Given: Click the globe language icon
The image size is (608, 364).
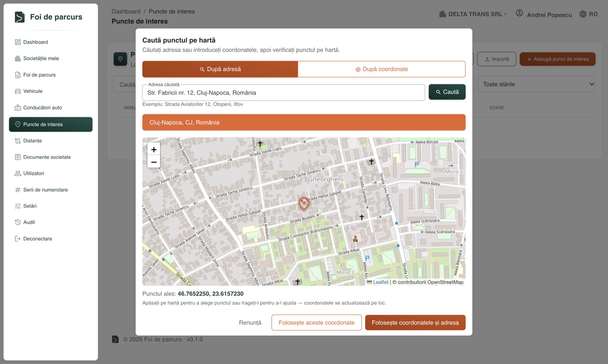Looking at the screenshot, I should click(583, 14).
